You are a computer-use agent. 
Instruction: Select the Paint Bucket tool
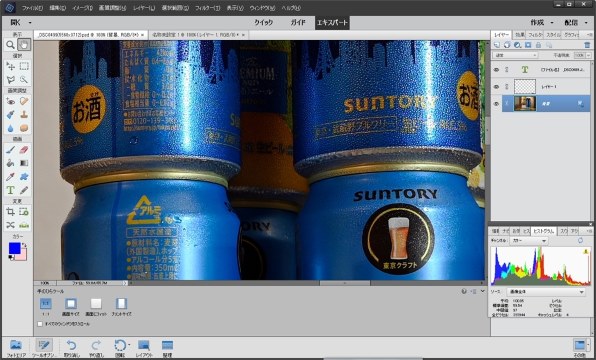10,163
